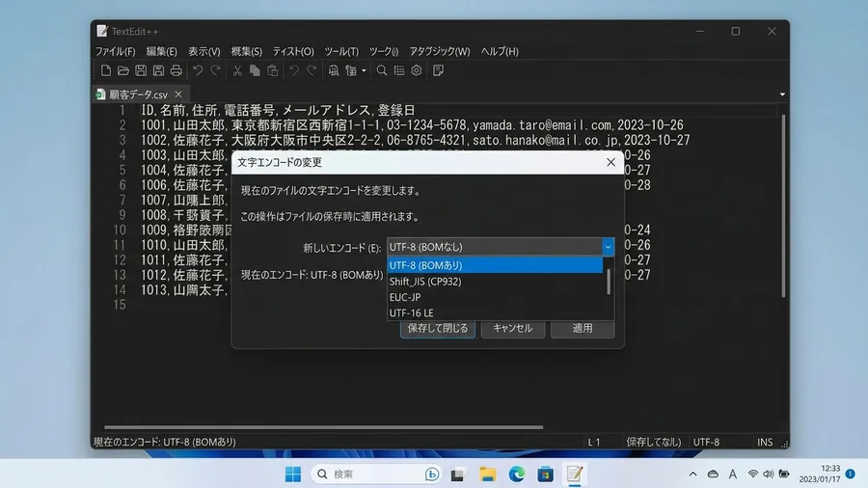This screenshot has height=488, width=868.
Task: Open the Windows Start menu
Action: click(293, 474)
